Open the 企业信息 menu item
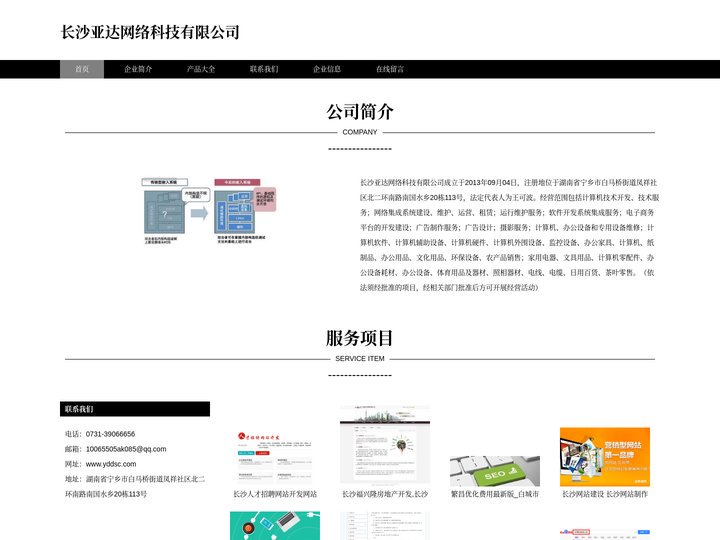The image size is (720, 540). coord(327,69)
